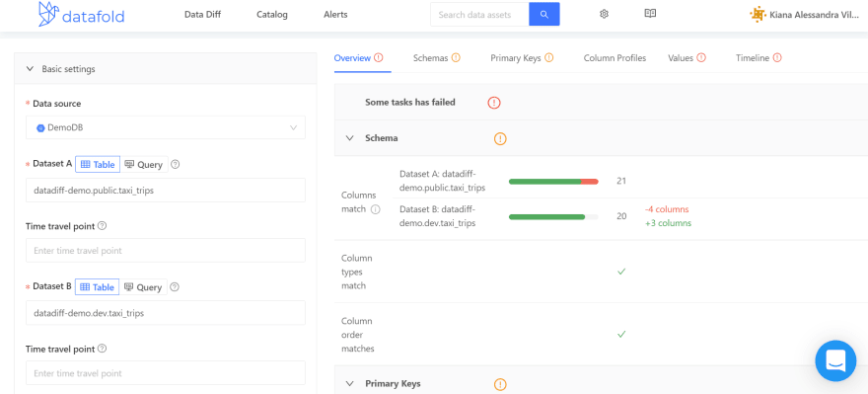Click the column count 21
Viewport: 868px width, 394px height.
621,182
